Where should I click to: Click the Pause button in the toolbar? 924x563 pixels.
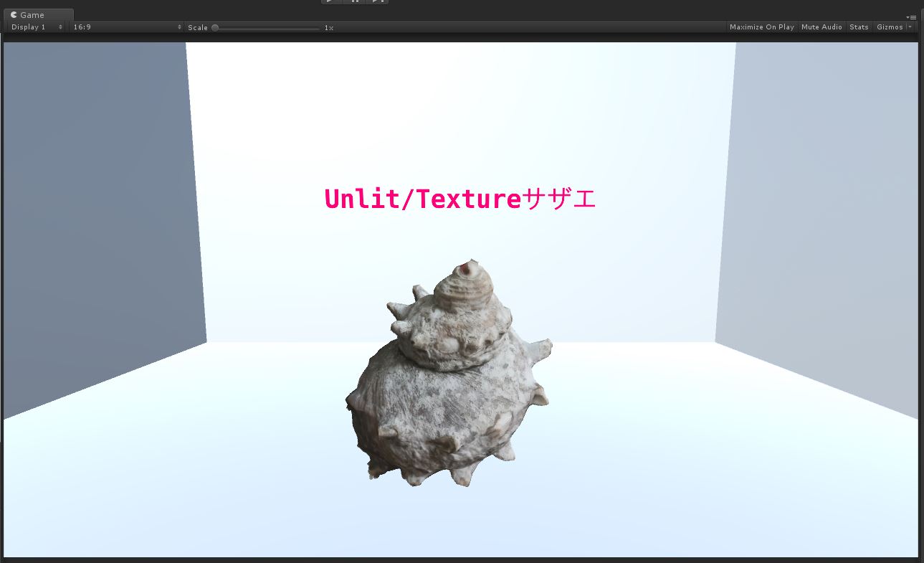[355, 1]
